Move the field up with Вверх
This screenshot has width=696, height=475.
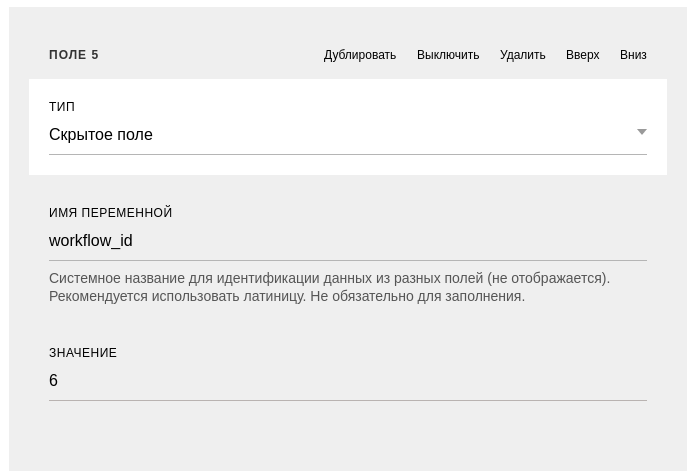tap(582, 55)
